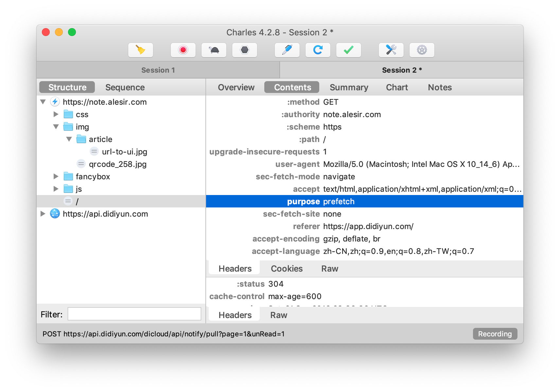The image size is (560, 392).
Task: Select url-to-ui.jpg in the tree
Action: pos(125,152)
